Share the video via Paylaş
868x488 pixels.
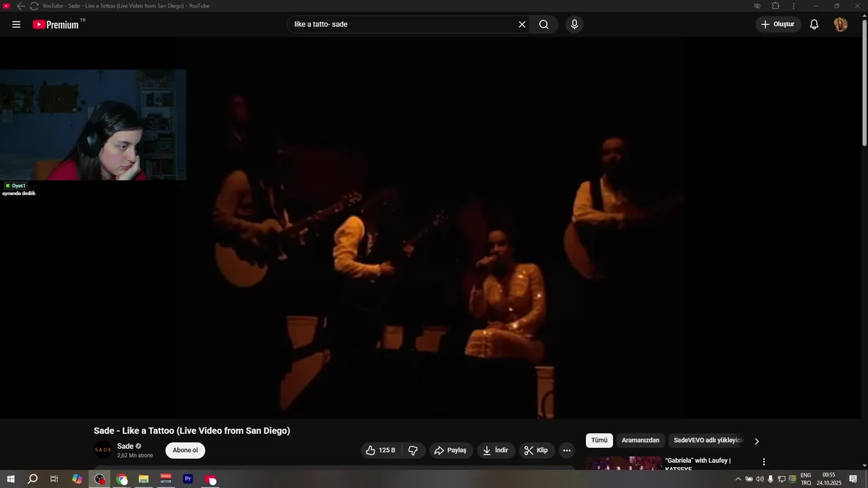(450, 450)
